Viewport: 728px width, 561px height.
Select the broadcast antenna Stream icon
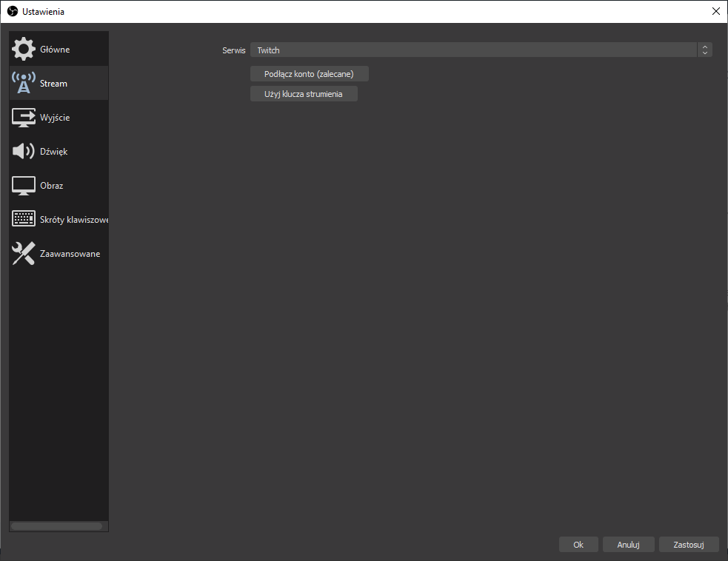24,84
